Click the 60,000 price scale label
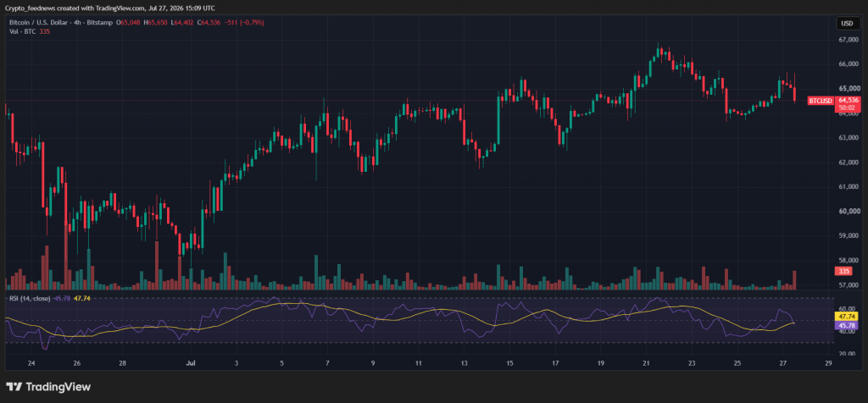The image size is (868, 403). tap(849, 211)
